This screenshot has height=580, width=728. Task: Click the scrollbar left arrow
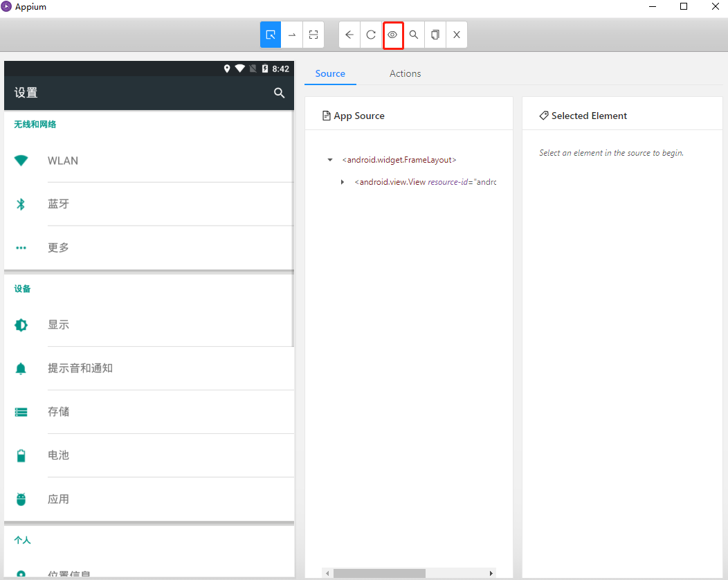tap(327, 573)
